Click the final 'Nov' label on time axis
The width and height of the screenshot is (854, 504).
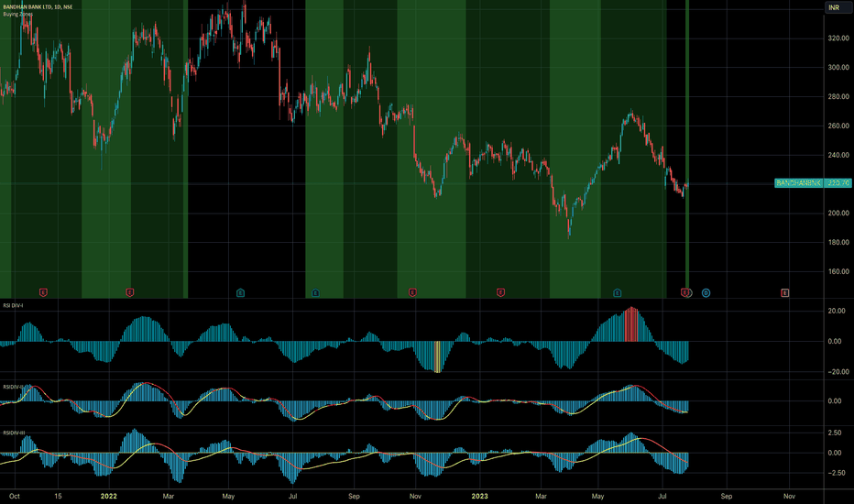(x=789, y=497)
